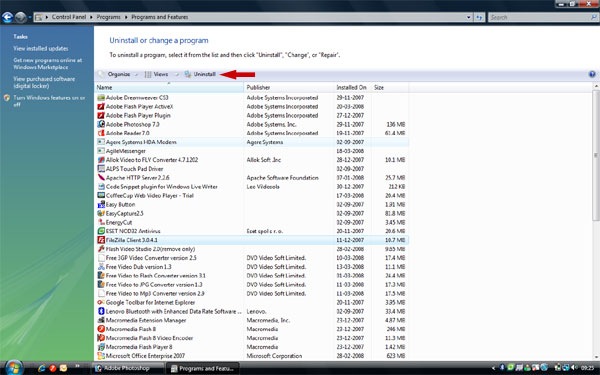Viewport: 600px width, 375px height.
Task: Expand the address bar history dropdown
Action: pyautogui.click(x=468, y=17)
